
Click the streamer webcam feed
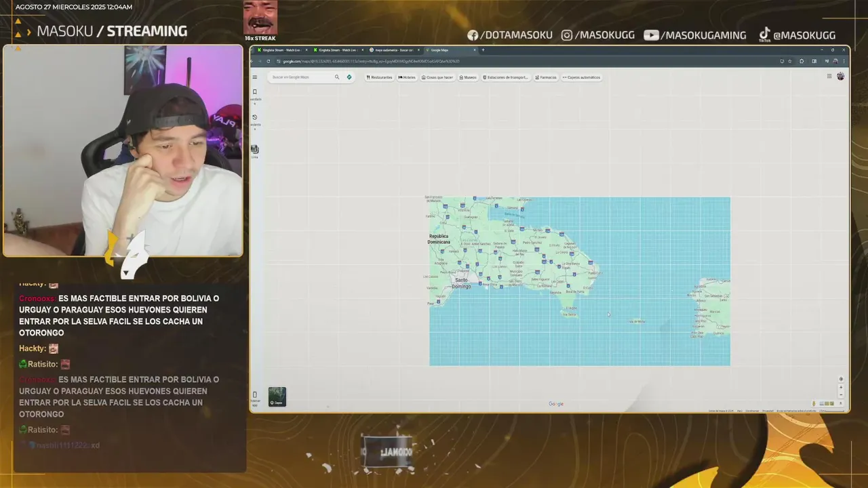coord(123,150)
